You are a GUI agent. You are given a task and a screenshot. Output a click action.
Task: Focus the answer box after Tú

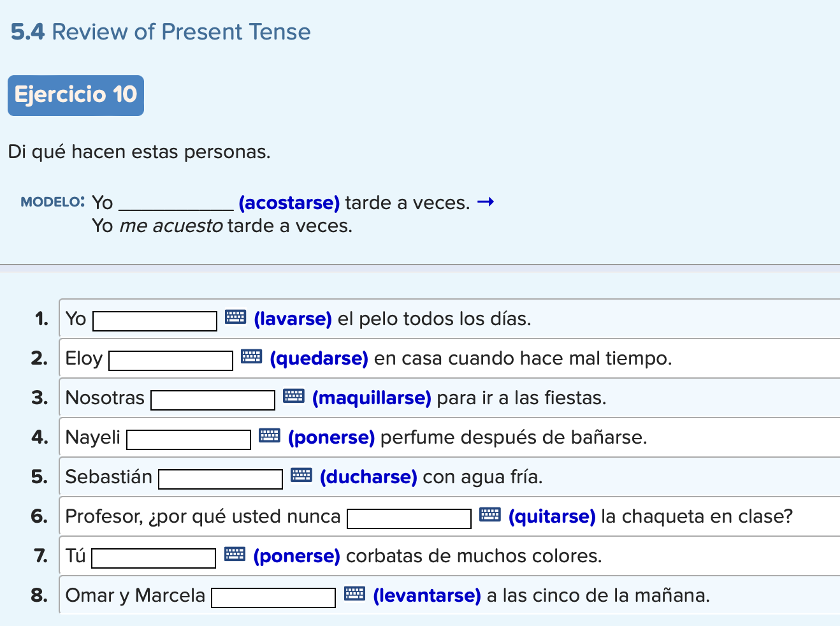[154, 558]
